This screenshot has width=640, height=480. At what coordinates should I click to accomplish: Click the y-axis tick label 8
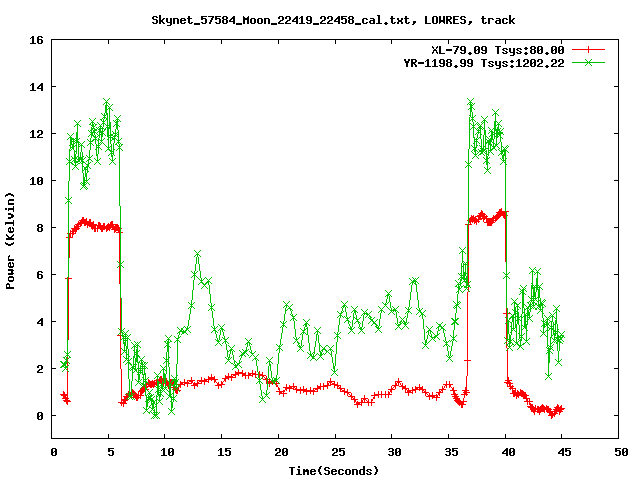click(x=40, y=228)
